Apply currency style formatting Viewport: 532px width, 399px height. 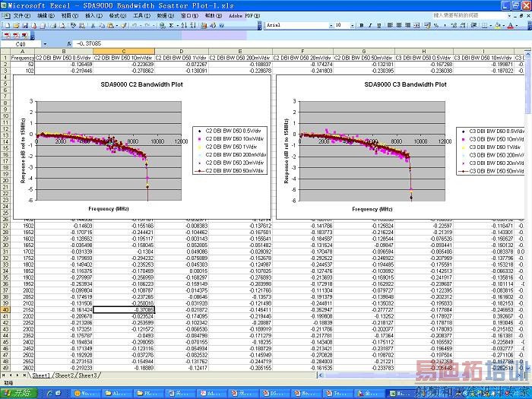[427, 25]
